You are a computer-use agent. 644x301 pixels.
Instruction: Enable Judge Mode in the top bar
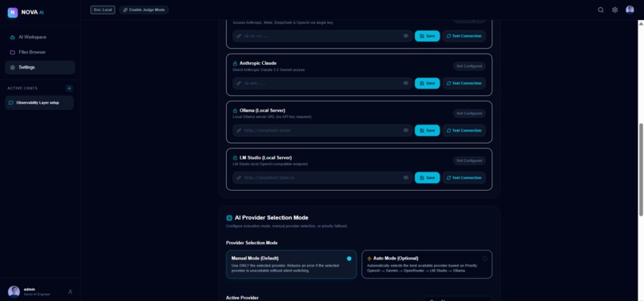pyautogui.click(x=144, y=10)
